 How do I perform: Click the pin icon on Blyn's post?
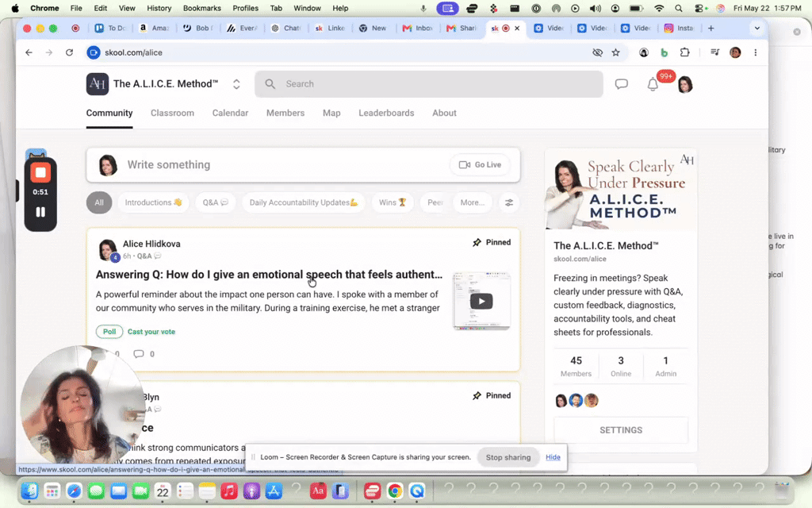(x=477, y=395)
